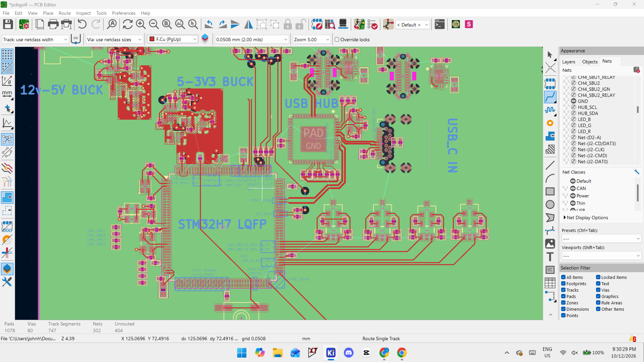644x362 pixels.
Task: Choose the Draw Circle tool
Action: point(550,204)
